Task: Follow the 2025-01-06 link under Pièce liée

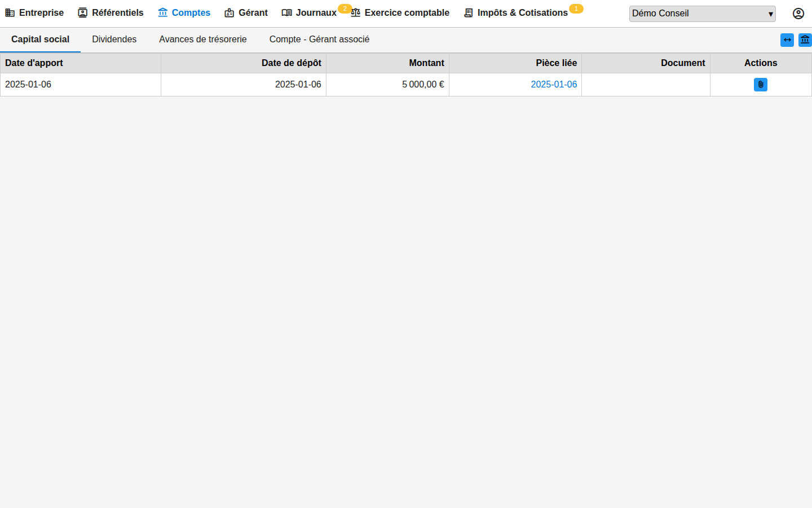Action: tap(554, 85)
